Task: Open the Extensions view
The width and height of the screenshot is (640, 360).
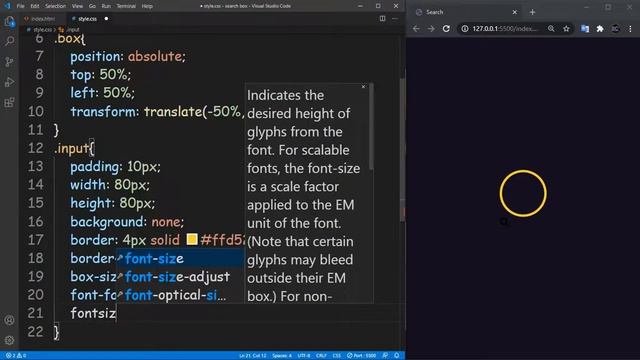Action: pos(9,102)
